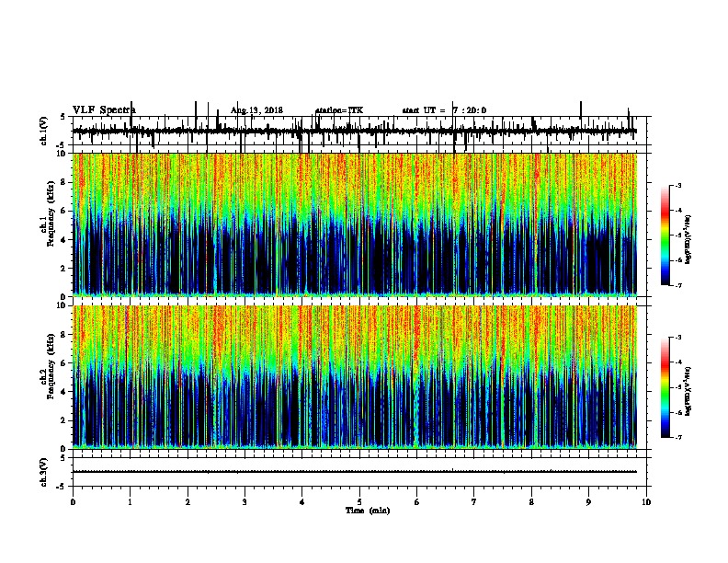Image resolution: width=728 pixels, height=563 pixels.
Task: Click the "VLF Spectra" plot title
Action: (104, 110)
